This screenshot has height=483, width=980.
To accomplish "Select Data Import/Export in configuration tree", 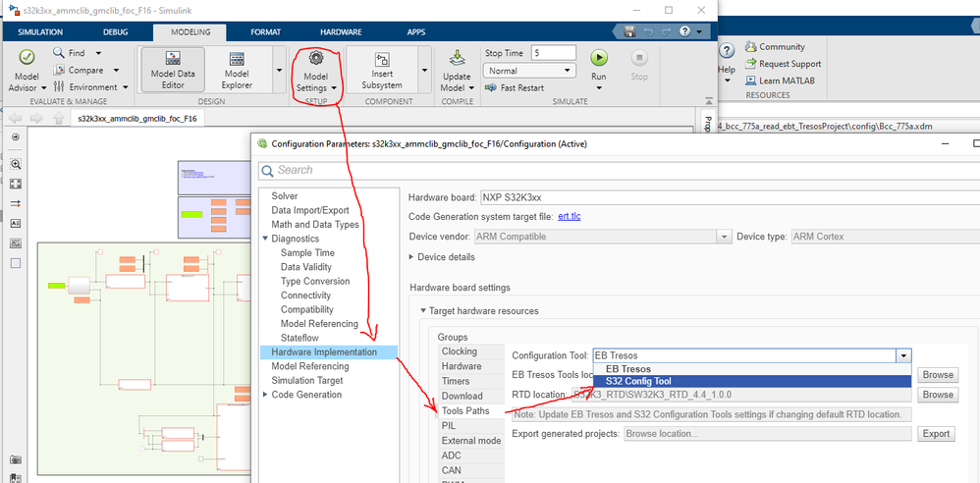I will coord(310,210).
